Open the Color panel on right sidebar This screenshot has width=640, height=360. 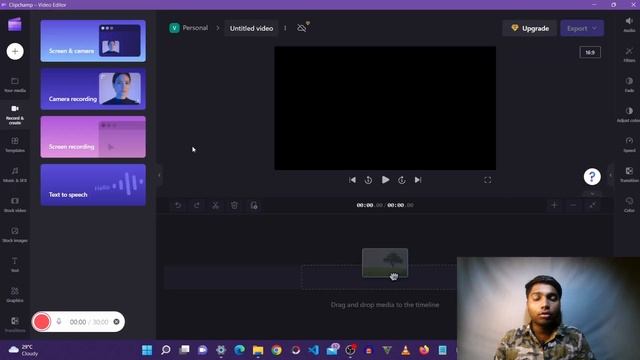(629, 204)
